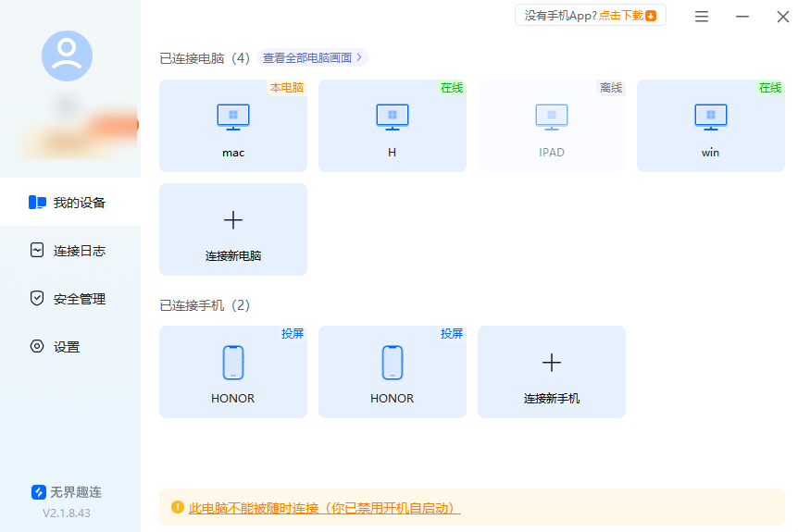Screen dimensions: 798x532
Task: Click the IPAD device name label
Action: (x=551, y=152)
